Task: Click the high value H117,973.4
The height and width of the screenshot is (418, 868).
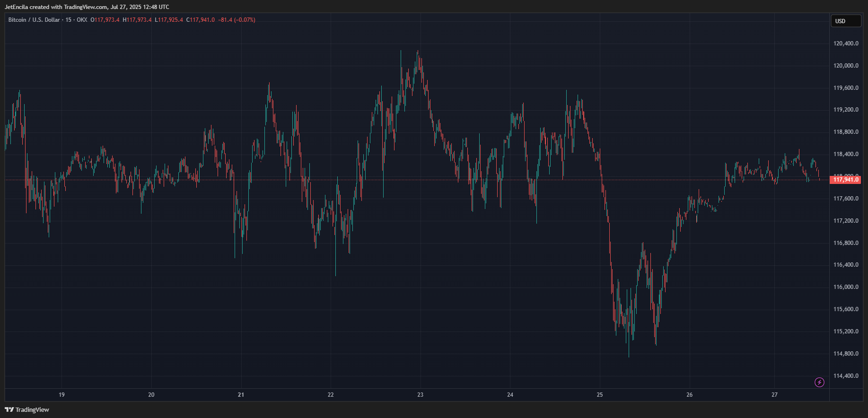Action: (x=137, y=20)
